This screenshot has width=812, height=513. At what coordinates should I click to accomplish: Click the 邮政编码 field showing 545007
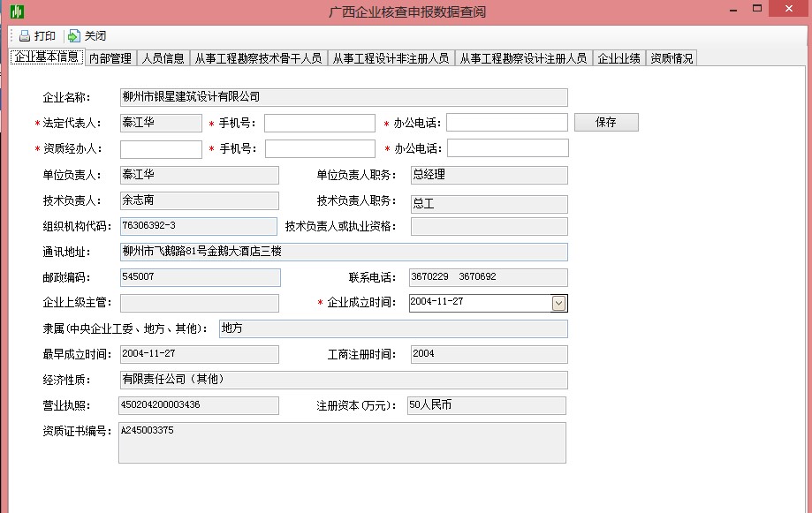(200, 278)
